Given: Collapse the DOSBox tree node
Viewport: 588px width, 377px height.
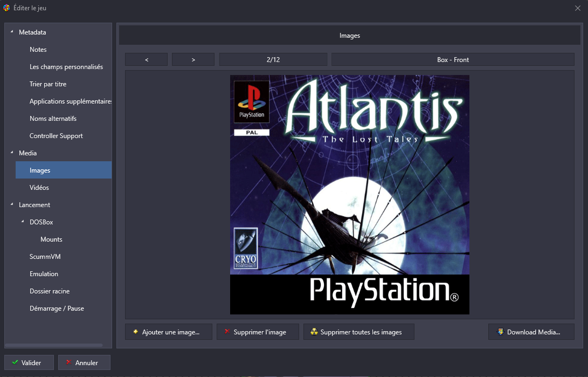Looking at the screenshot, I should coord(23,222).
